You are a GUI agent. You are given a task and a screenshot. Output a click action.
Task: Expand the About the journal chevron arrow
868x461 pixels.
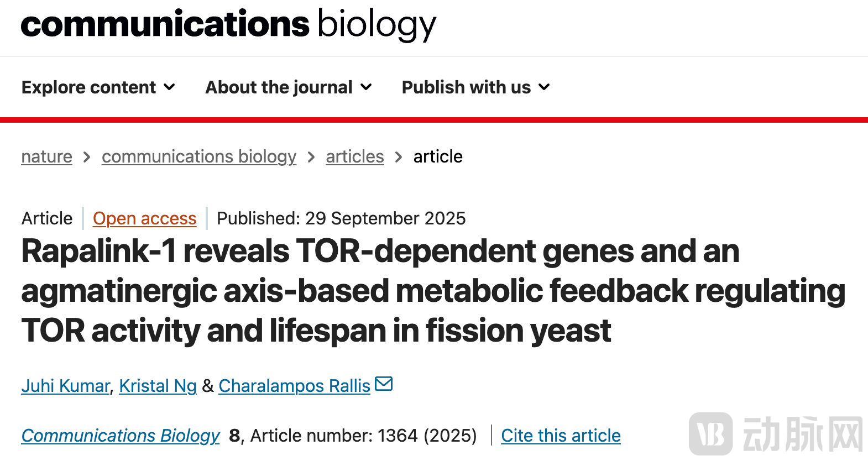366,87
